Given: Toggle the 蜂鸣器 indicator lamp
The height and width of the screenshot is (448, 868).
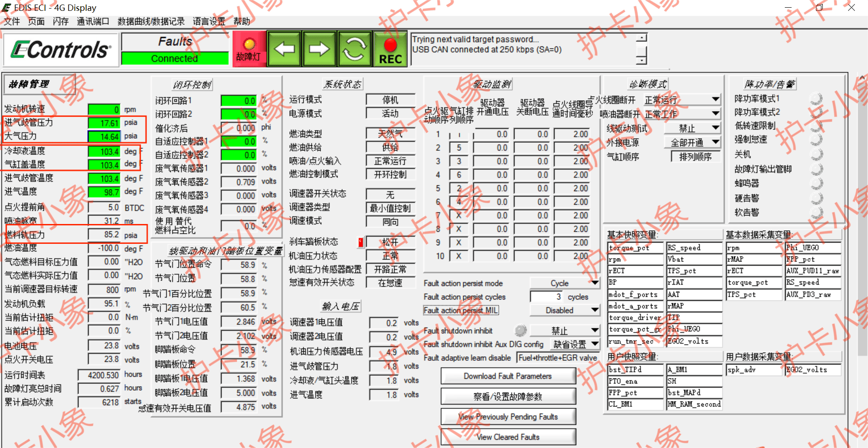Looking at the screenshot, I should [816, 183].
